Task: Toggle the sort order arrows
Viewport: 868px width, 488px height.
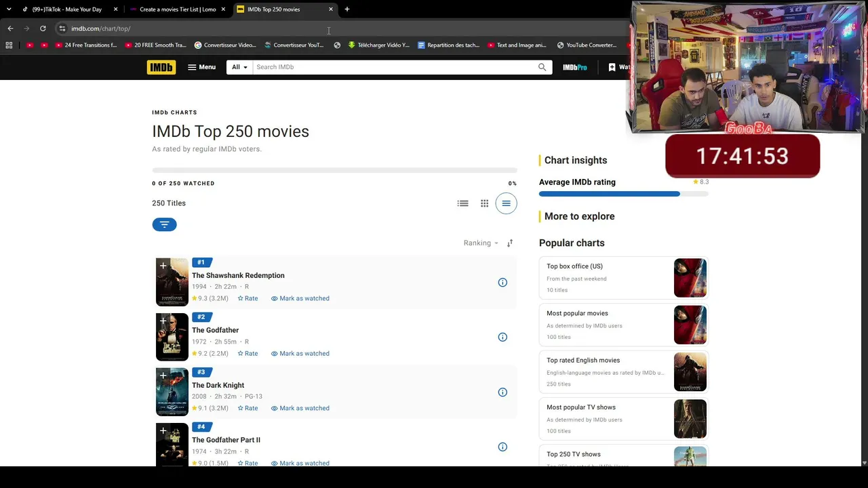Action: click(510, 243)
